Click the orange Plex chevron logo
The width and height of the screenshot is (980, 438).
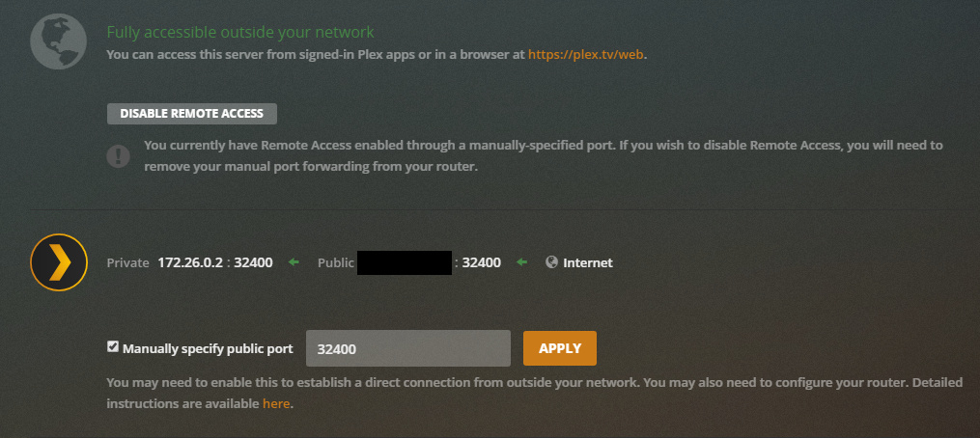tap(60, 261)
